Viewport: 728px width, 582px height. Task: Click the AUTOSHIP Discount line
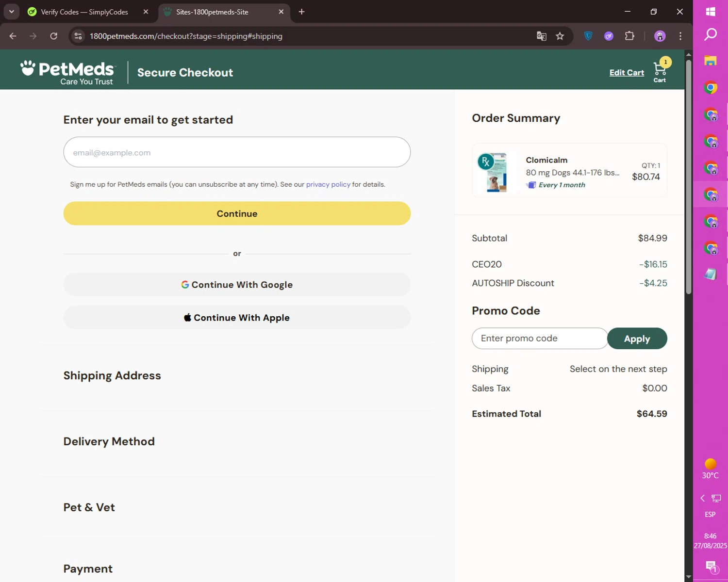[569, 283]
